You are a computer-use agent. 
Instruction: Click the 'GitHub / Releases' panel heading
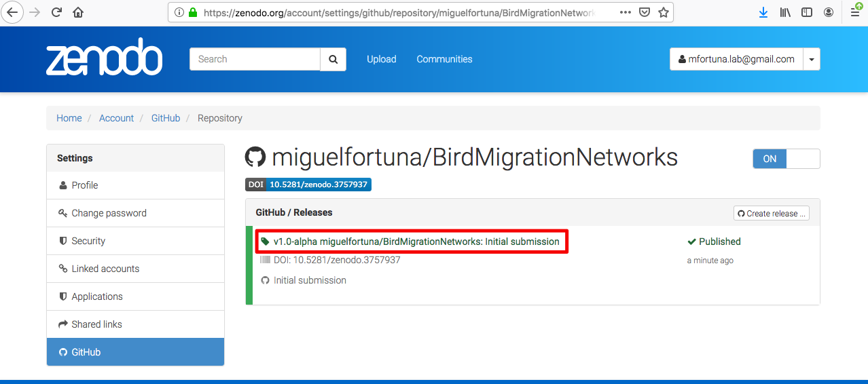294,212
